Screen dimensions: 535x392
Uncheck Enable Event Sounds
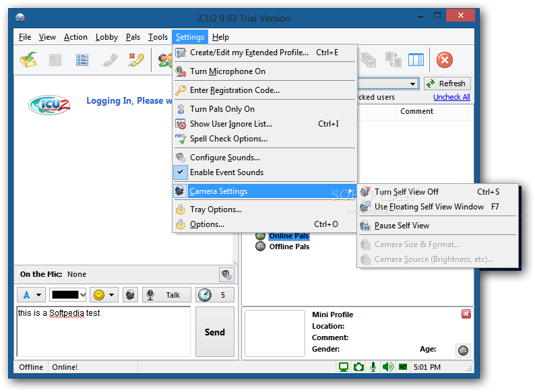[265, 172]
